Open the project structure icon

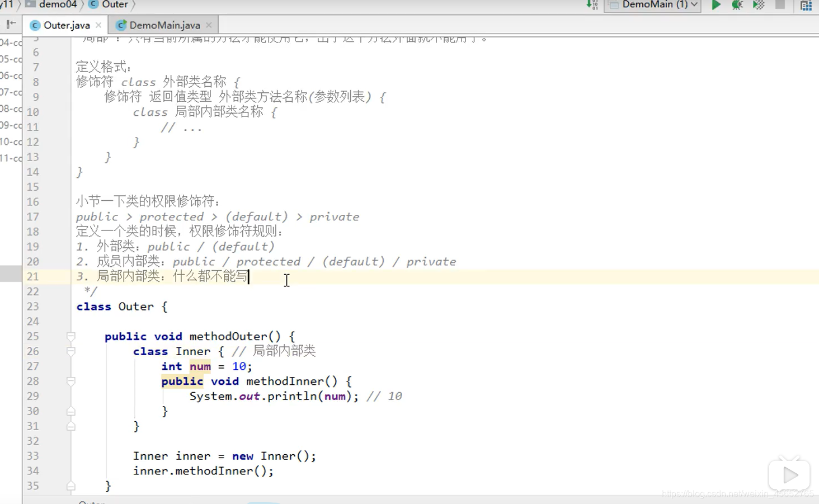click(x=806, y=6)
